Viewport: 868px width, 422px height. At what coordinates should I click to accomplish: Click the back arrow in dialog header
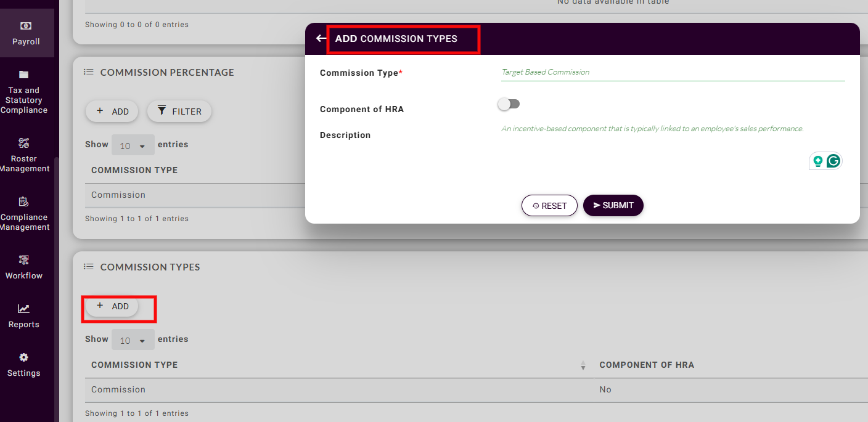321,39
